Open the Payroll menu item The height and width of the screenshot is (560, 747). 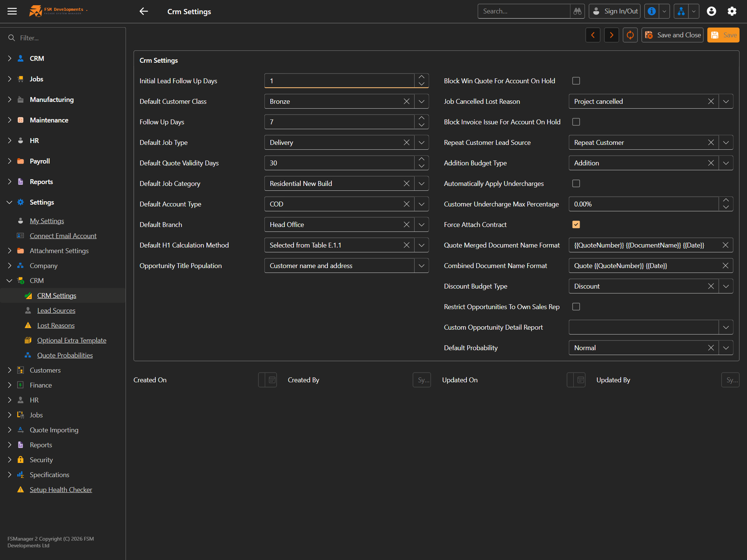coord(40,161)
